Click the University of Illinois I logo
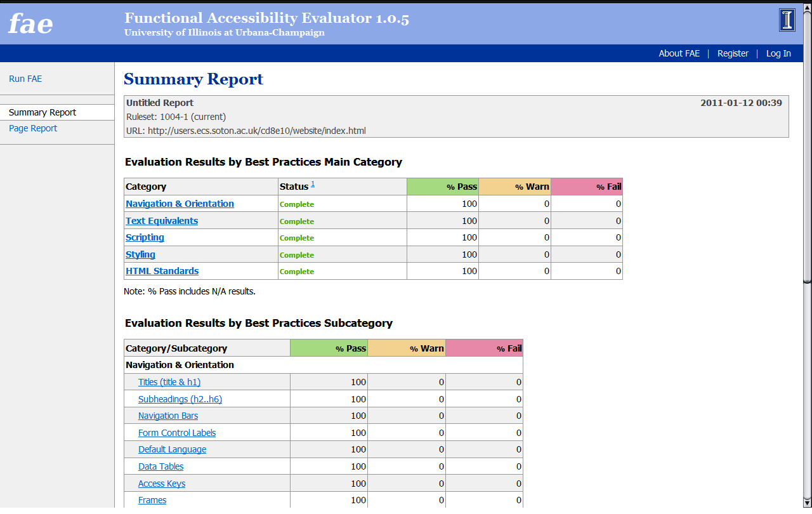 [x=787, y=20]
